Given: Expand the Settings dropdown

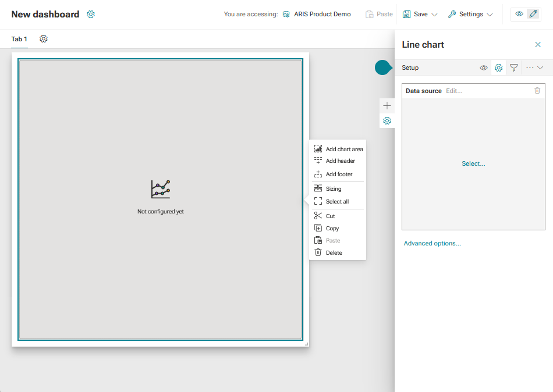Looking at the screenshot, I should pyautogui.click(x=490, y=15).
